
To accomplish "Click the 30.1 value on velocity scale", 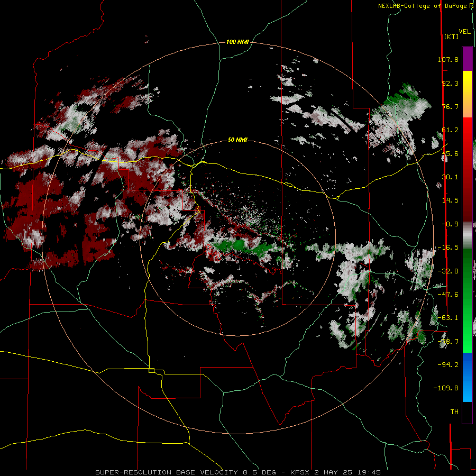I will pos(450,177).
